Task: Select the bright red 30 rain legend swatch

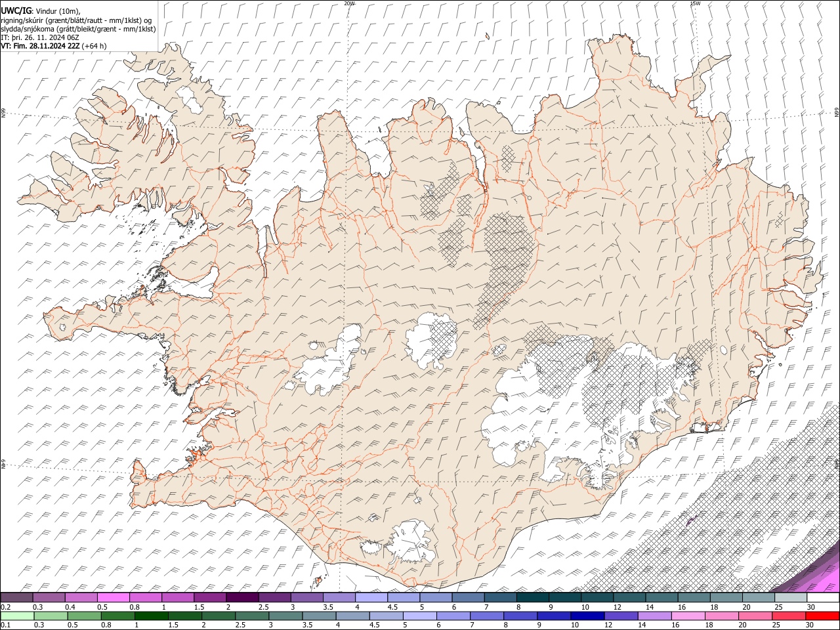Action: click(x=823, y=616)
